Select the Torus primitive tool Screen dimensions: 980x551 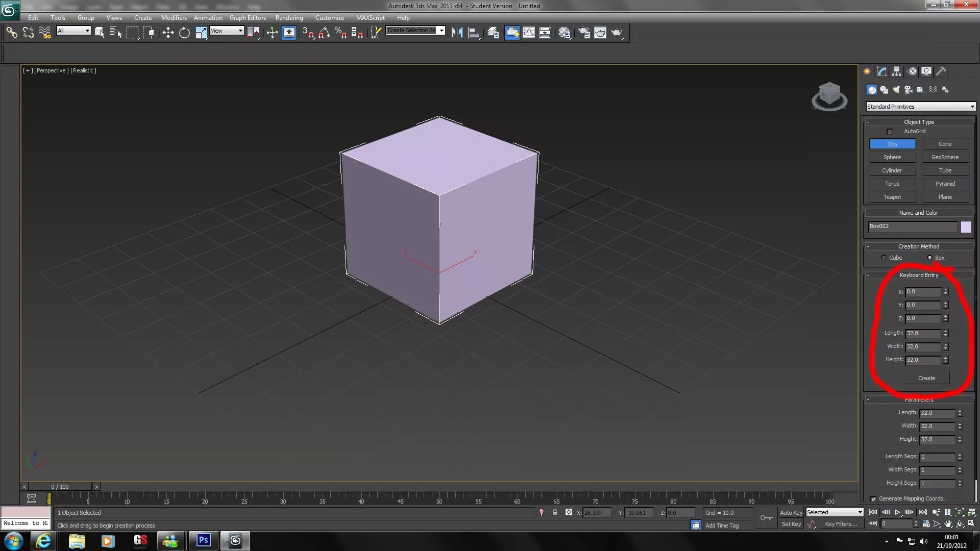coord(892,183)
